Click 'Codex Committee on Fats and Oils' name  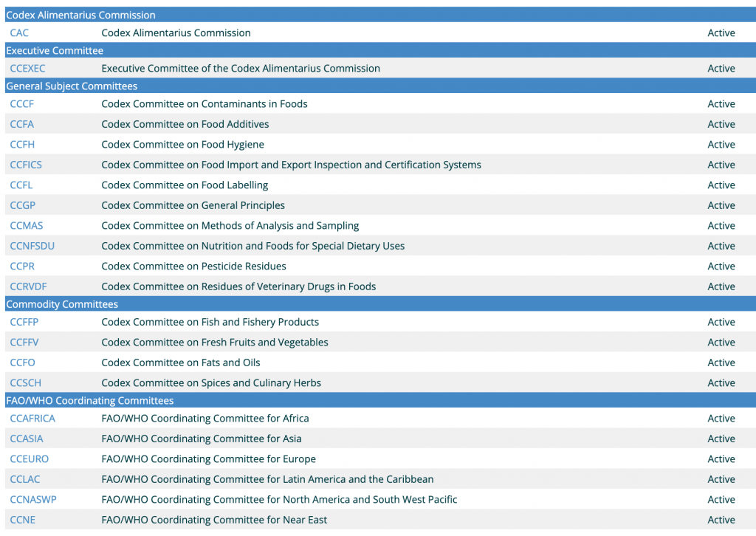click(x=181, y=362)
